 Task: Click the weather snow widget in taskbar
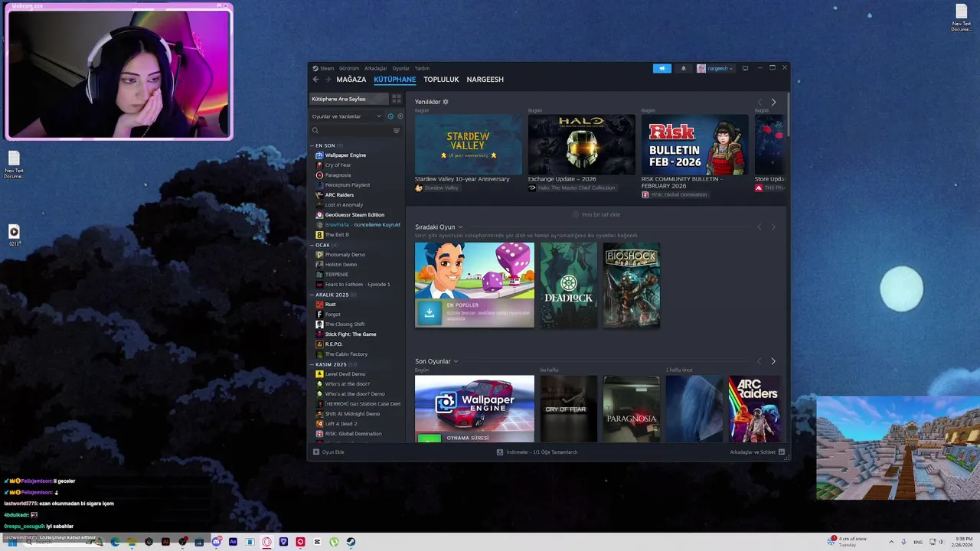[847, 542]
